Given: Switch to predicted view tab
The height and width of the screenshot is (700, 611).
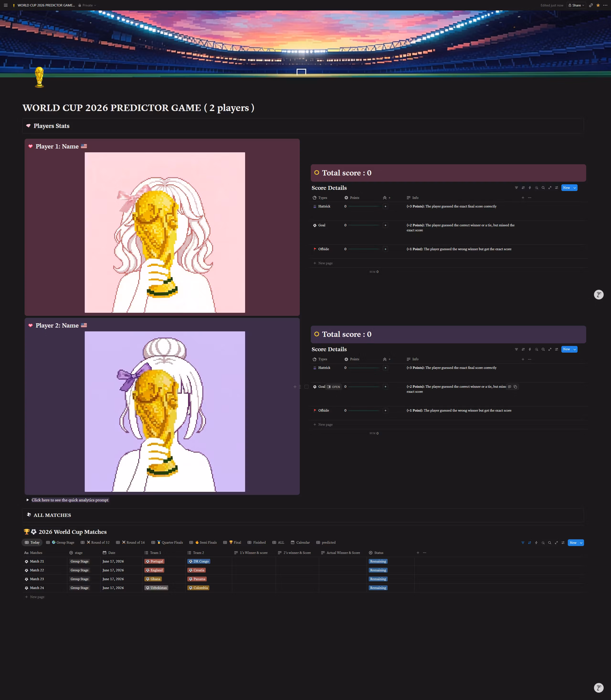Looking at the screenshot, I should click(326, 542).
